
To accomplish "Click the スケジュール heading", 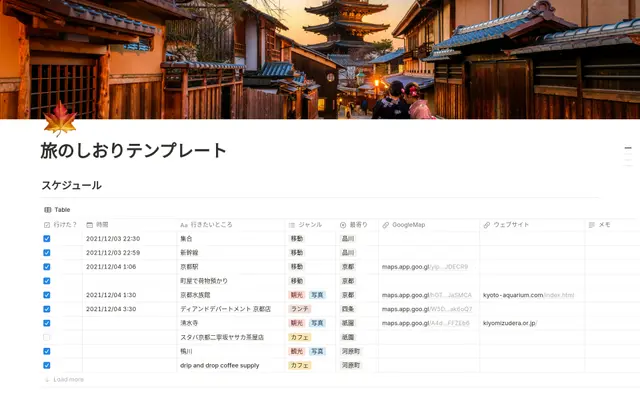I will tap(71, 185).
